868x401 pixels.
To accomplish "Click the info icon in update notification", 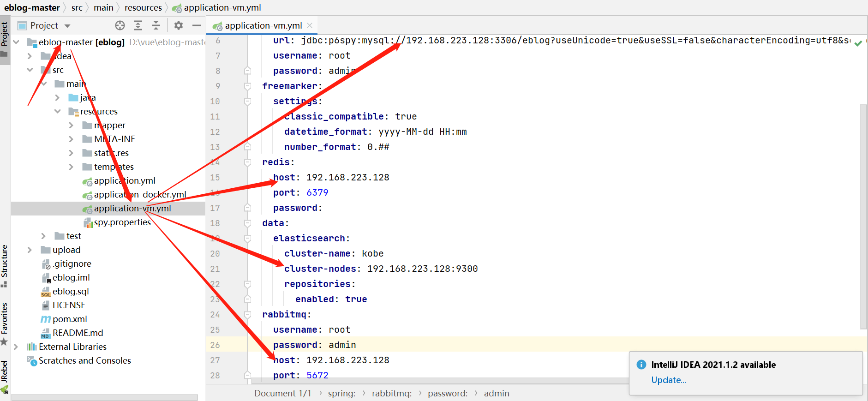I will [641, 365].
